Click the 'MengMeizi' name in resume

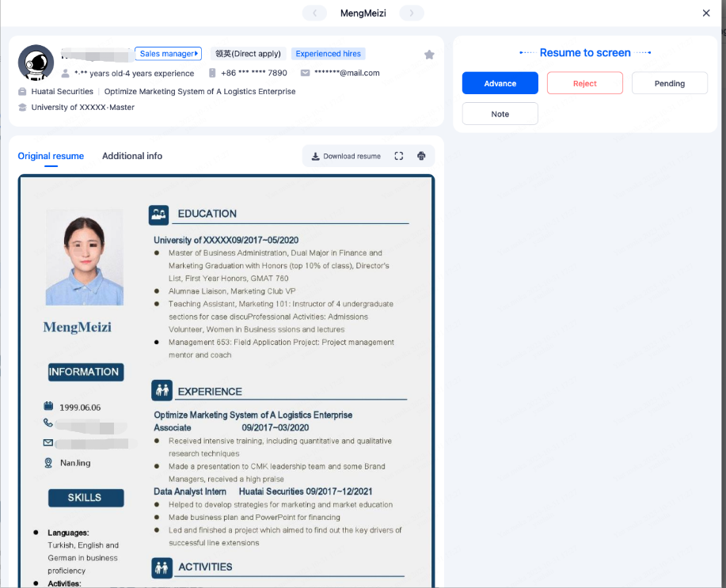78,328
